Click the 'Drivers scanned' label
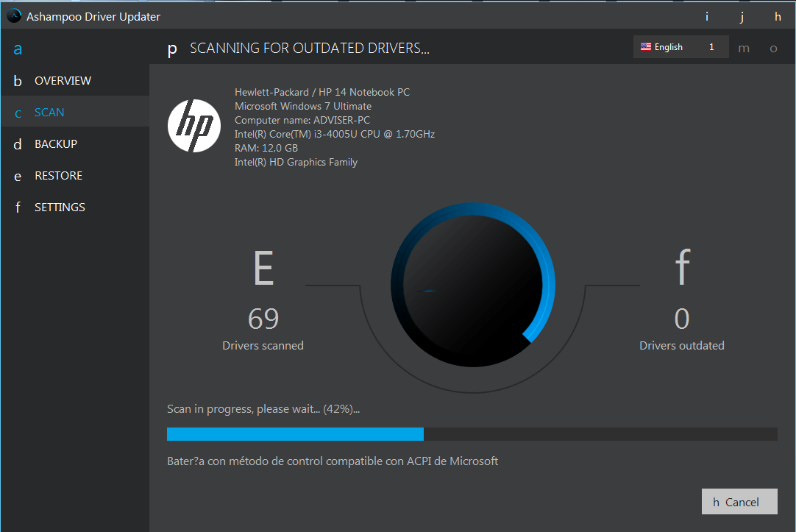Viewport: 796px width, 532px height. [x=263, y=346]
